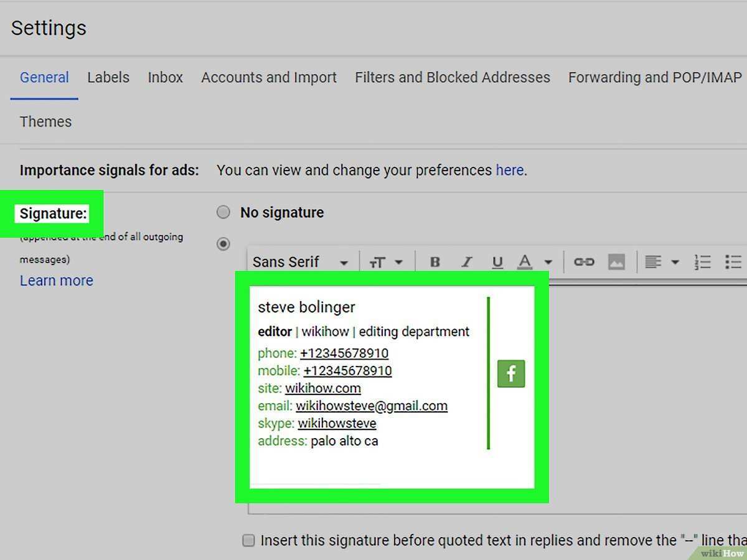The width and height of the screenshot is (747, 560).
Task: Click the Facebook icon in signature
Action: 511,373
